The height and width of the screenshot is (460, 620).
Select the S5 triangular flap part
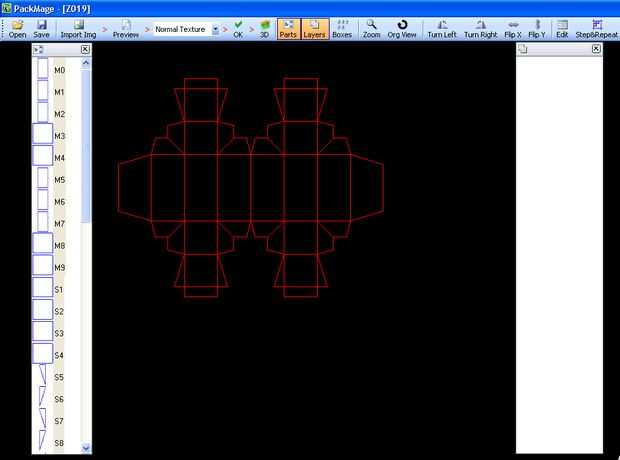tap(43, 375)
